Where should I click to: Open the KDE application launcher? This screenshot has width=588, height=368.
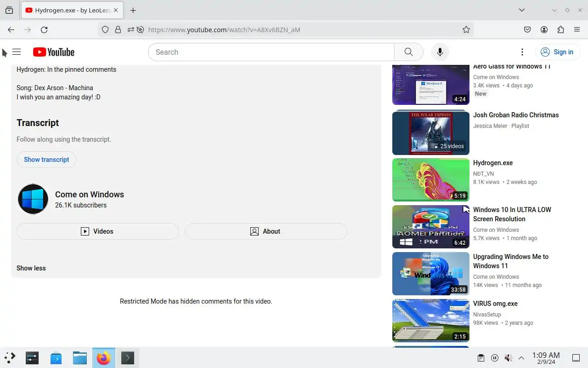tap(10, 357)
